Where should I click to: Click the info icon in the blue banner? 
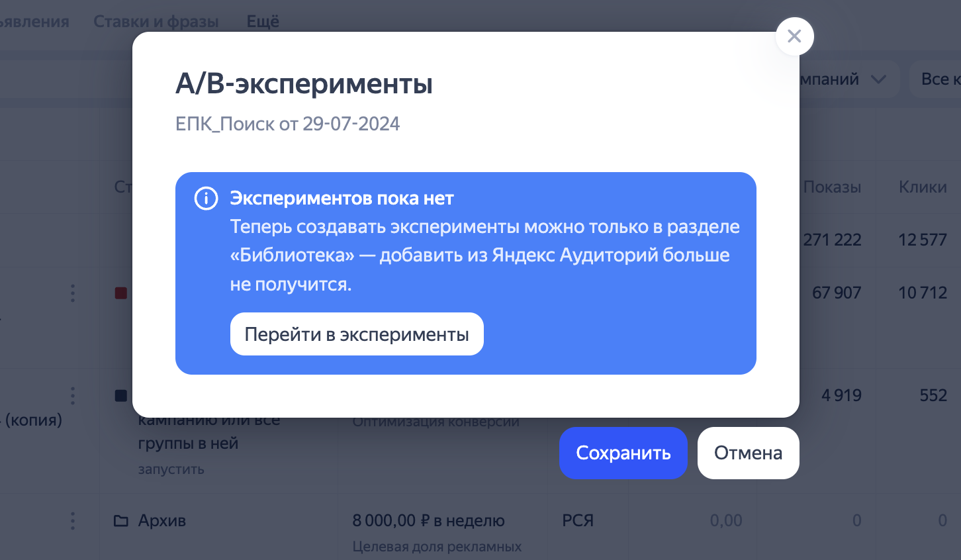[x=206, y=199]
